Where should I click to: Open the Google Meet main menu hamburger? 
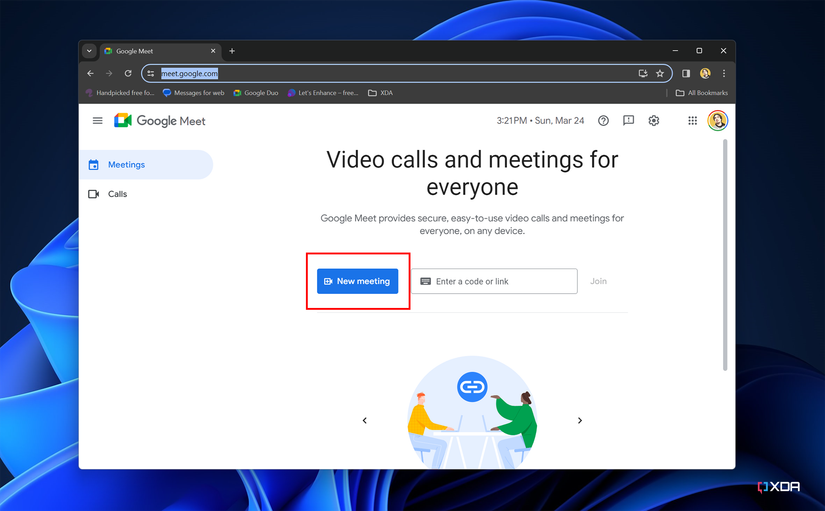pyautogui.click(x=97, y=121)
